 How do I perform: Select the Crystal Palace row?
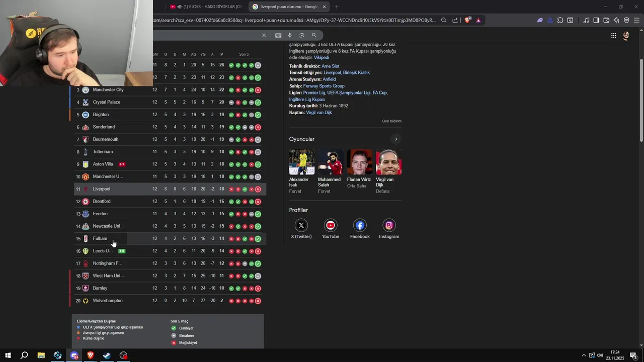pyautogui.click(x=168, y=102)
